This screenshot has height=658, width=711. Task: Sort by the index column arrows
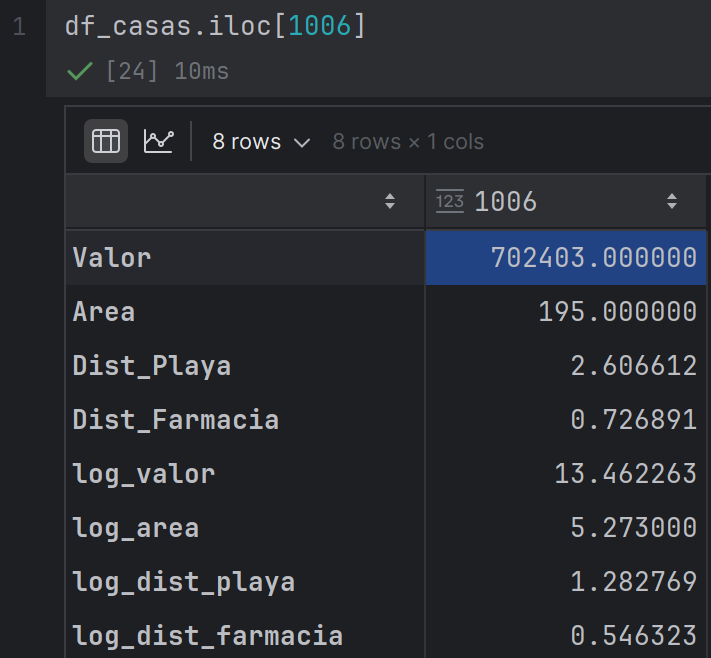(390, 201)
